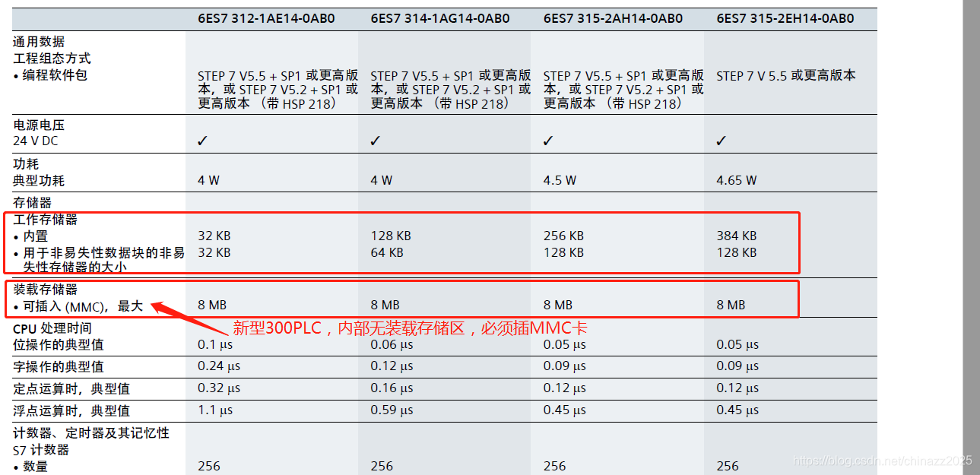Click the 字操作的典型值 row label

tap(59, 366)
